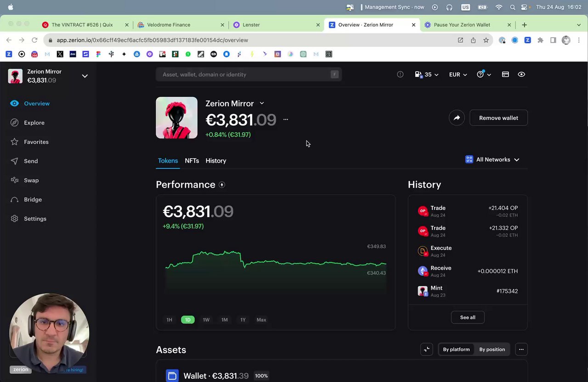This screenshot has height=382, width=588.
Task: Group assets By platform
Action: click(x=456, y=349)
